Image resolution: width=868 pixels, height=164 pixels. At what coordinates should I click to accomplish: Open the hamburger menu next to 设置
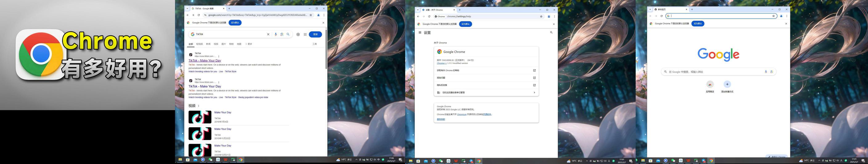[420, 33]
